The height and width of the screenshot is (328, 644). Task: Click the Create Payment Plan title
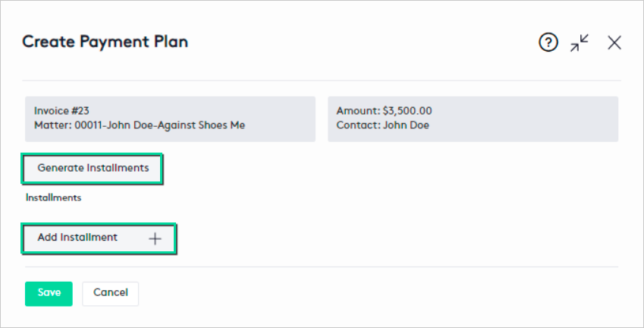click(105, 42)
